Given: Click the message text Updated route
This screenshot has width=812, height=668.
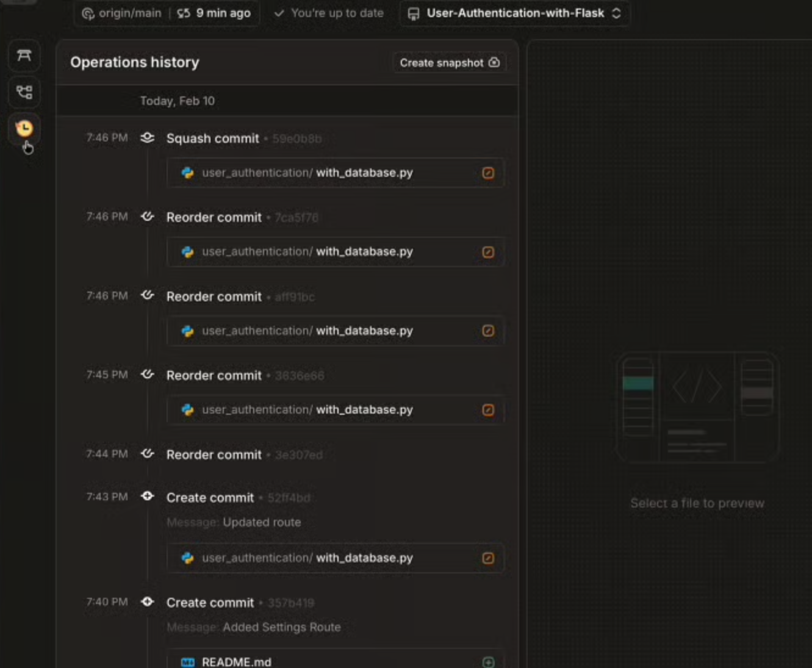Looking at the screenshot, I should coord(262,522).
